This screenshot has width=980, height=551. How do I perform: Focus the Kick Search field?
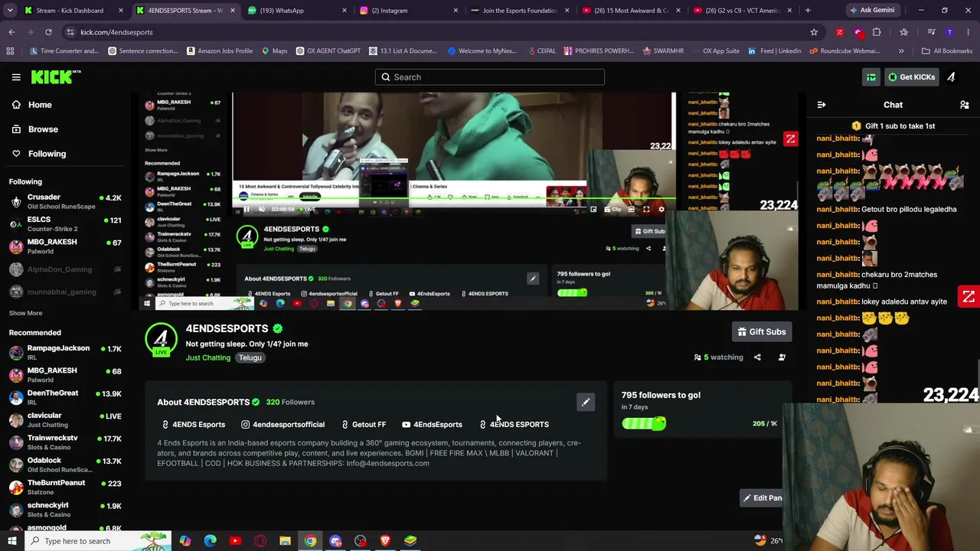click(x=490, y=77)
